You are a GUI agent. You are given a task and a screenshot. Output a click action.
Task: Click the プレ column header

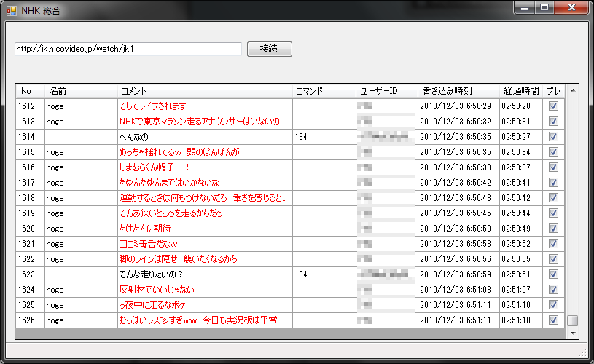coord(553,91)
